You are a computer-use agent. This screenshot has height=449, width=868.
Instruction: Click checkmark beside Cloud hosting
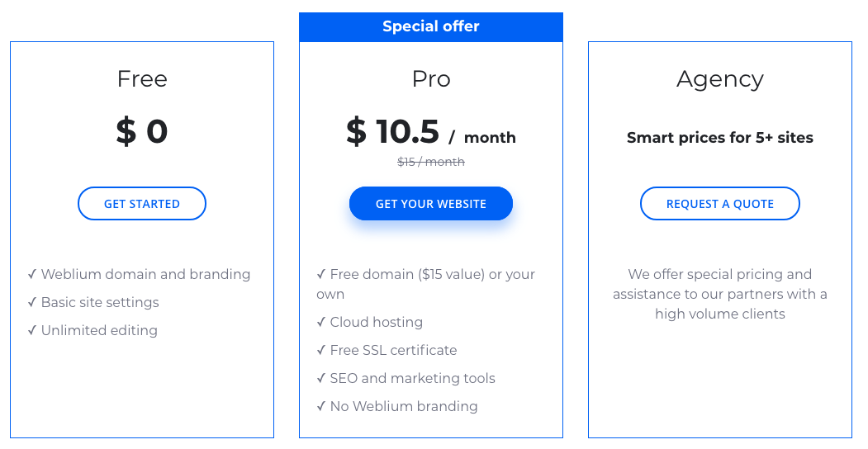click(321, 323)
